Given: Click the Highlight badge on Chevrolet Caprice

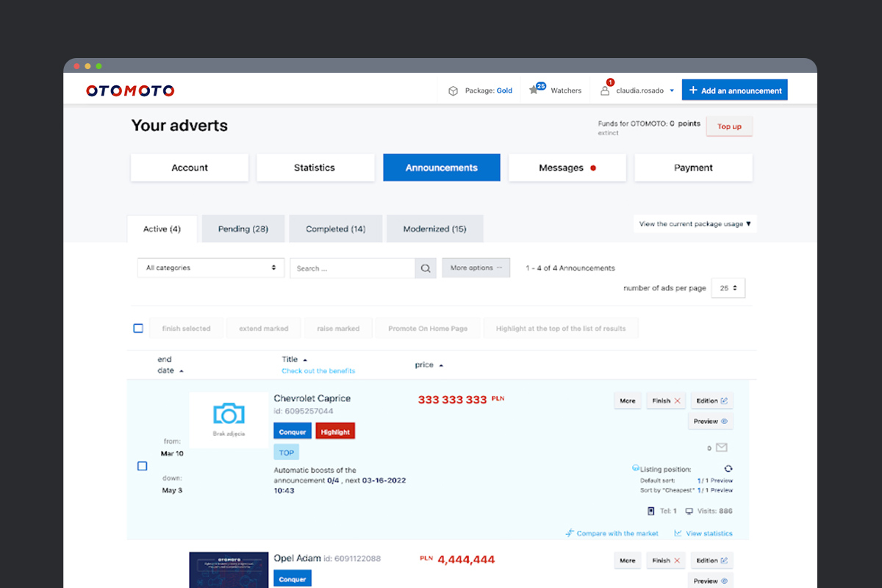Looking at the screenshot, I should tap(335, 431).
